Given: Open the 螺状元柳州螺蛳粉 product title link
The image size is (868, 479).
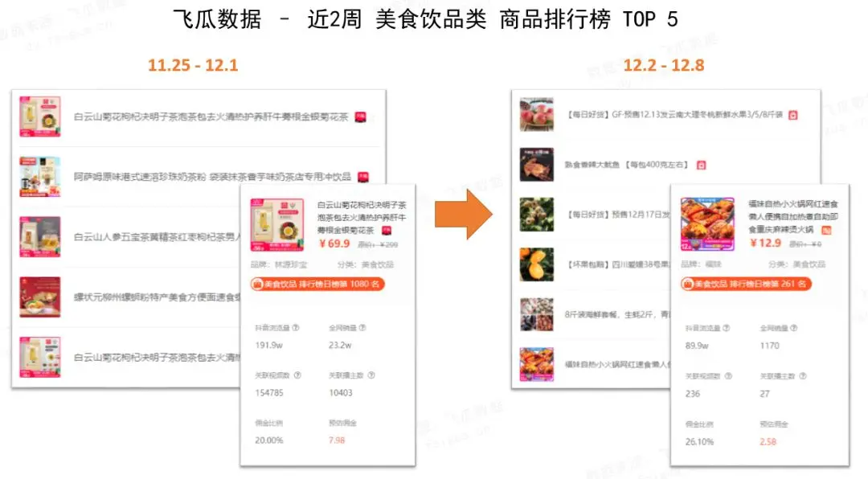Looking at the screenshot, I should 158,297.
